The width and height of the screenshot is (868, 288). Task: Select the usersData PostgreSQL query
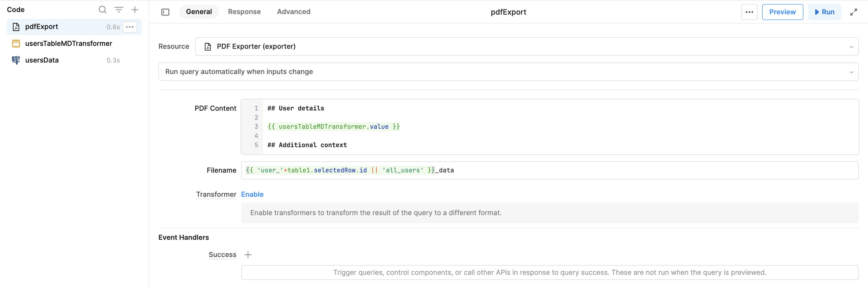point(42,60)
